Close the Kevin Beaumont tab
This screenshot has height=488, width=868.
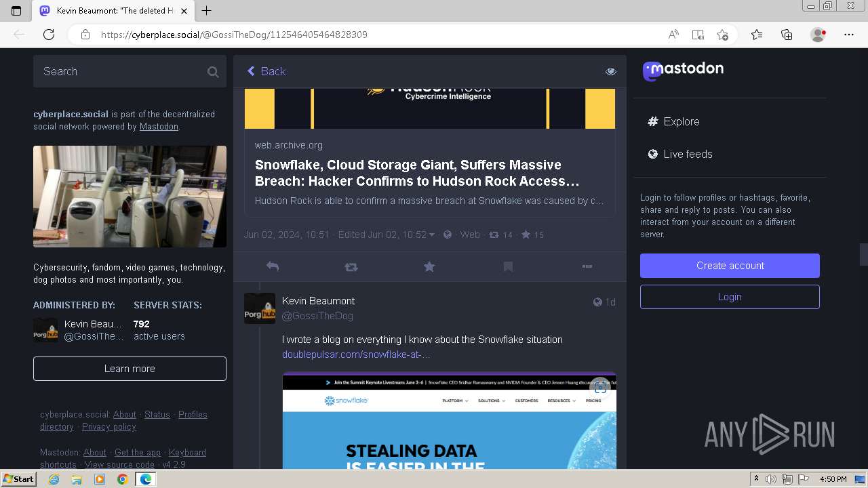184,11
